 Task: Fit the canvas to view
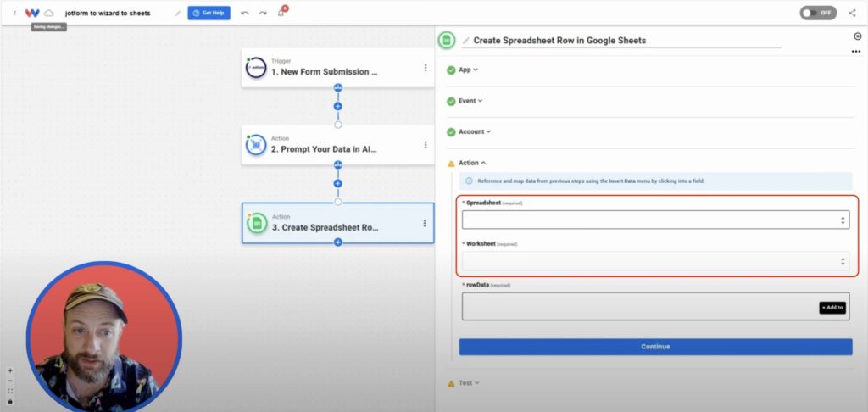pos(10,391)
